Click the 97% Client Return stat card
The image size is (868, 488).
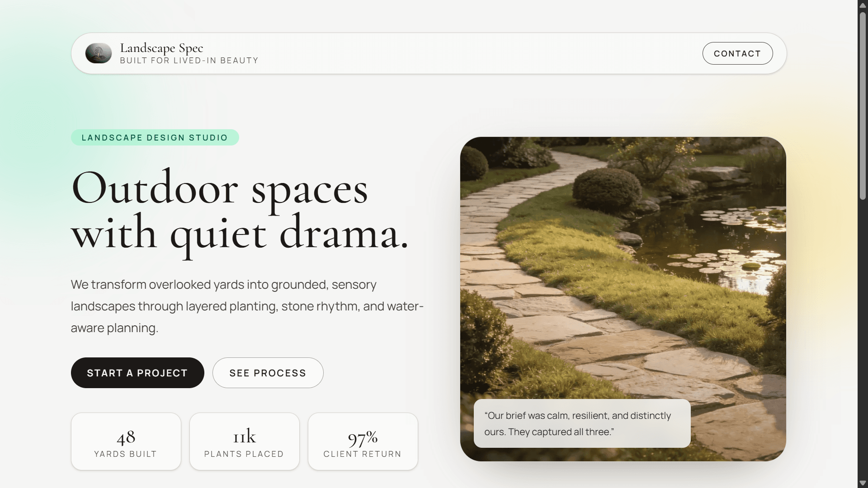coord(363,441)
